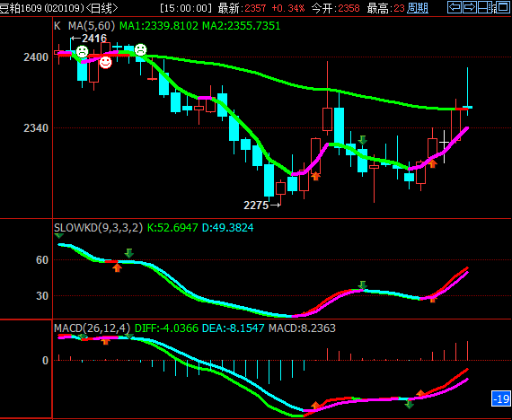This screenshot has width=512, height=420.
Task: Click the left arrow navigation icon
Action: [455, 7]
